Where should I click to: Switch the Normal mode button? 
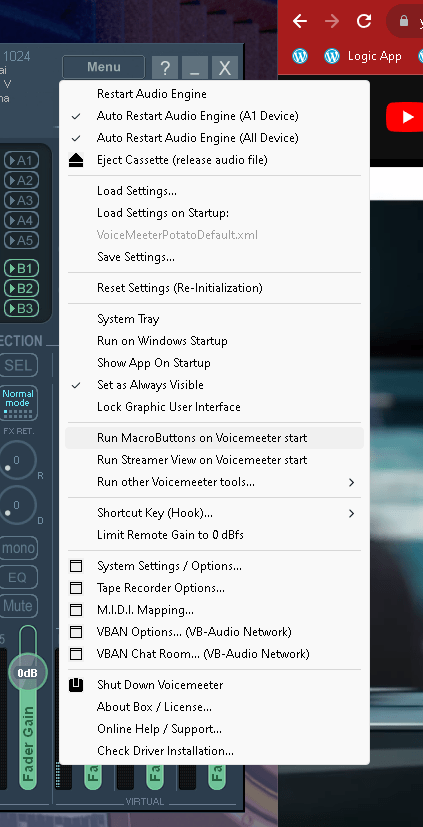tap(18, 403)
